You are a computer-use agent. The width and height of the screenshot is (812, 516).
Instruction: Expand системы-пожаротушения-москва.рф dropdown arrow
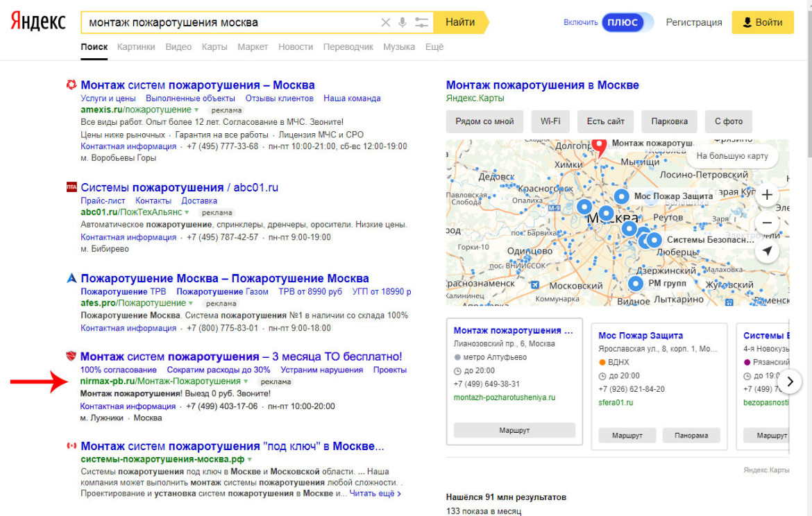250,459
